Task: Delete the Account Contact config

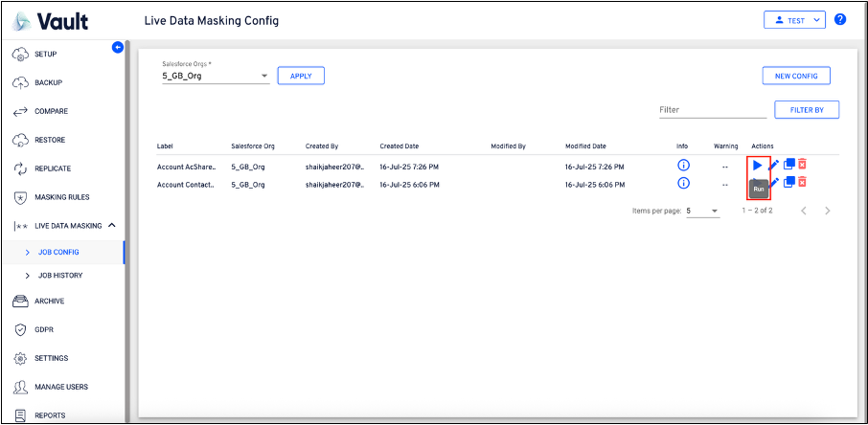Action: [x=803, y=182]
